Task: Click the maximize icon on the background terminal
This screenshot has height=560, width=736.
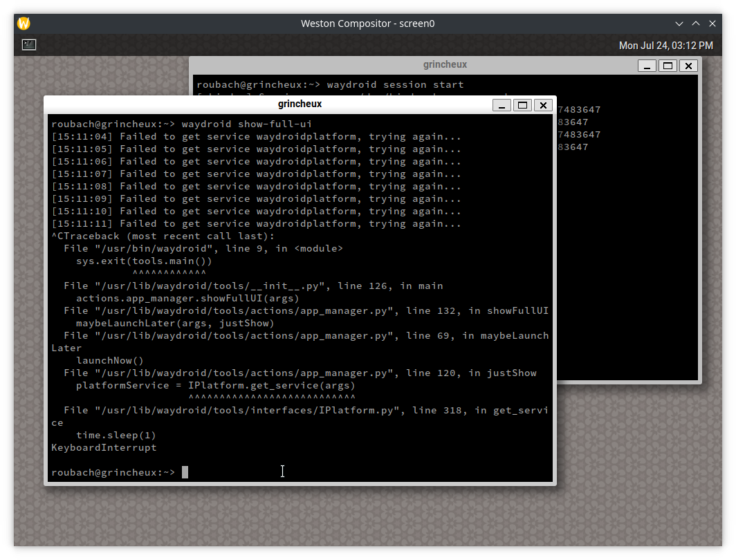Action: pos(668,65)
